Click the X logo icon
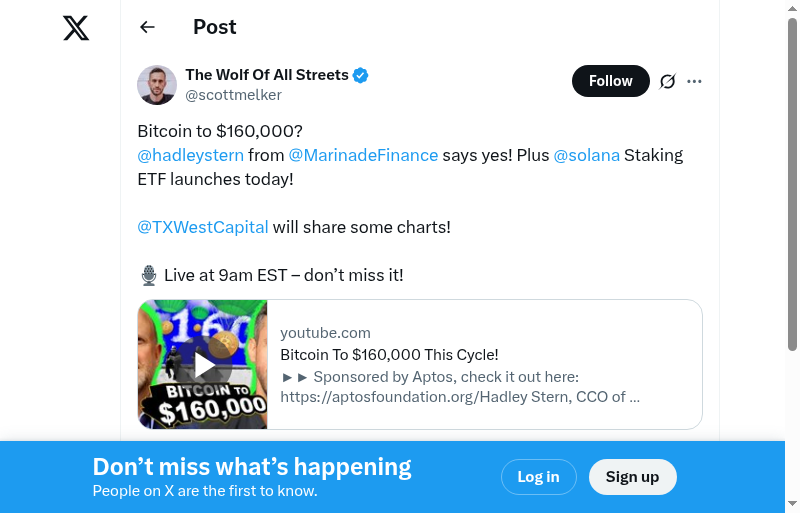The height and width of the screenshot is (513, 800). [76, 28]
